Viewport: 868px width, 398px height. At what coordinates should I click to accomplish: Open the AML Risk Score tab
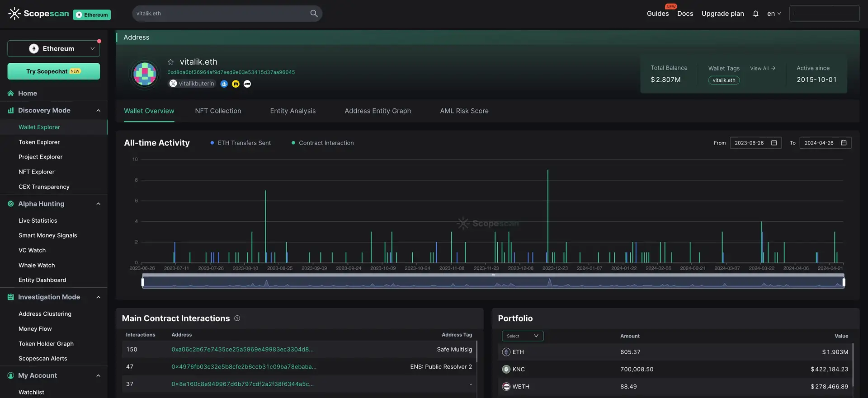point(464,111)
